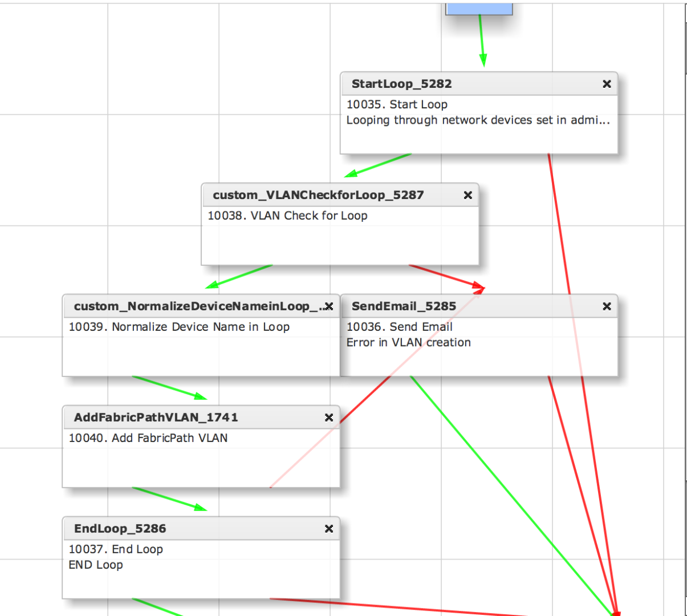Image resolution: width=687 pixels, height=616 pixels.
Task: Remove the EndLoop_5286 node via its X
Action: point(329,529)
